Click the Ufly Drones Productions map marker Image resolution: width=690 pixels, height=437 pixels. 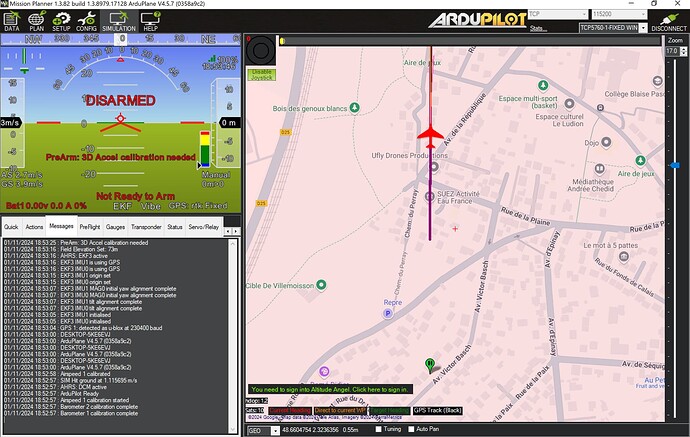434,167
